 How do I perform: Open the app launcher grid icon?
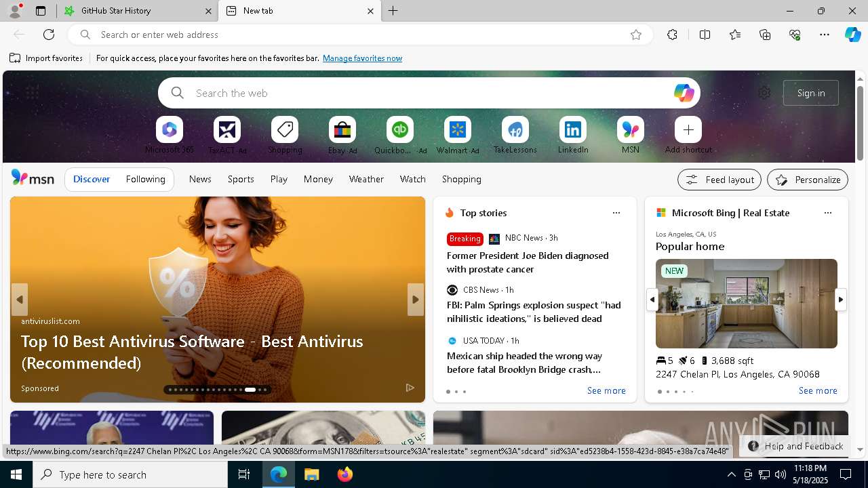32,92
